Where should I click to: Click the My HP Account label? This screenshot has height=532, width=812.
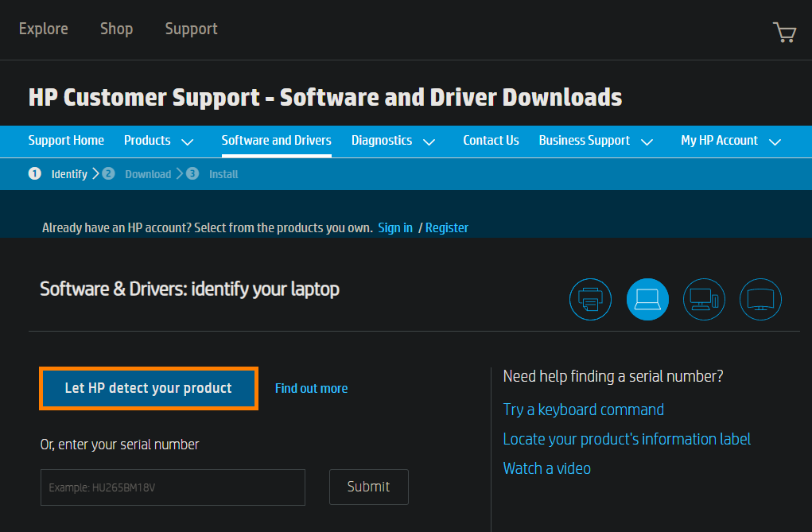(719, 141)
